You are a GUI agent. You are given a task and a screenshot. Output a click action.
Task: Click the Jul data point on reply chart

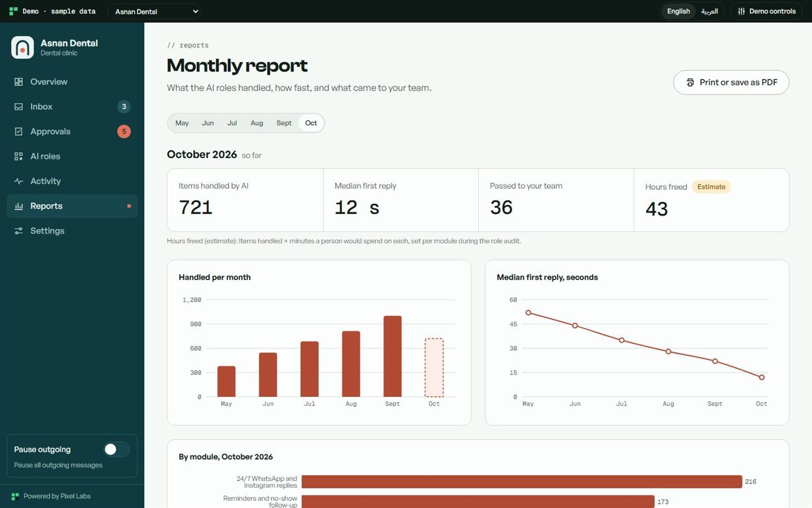click(622, 340)
